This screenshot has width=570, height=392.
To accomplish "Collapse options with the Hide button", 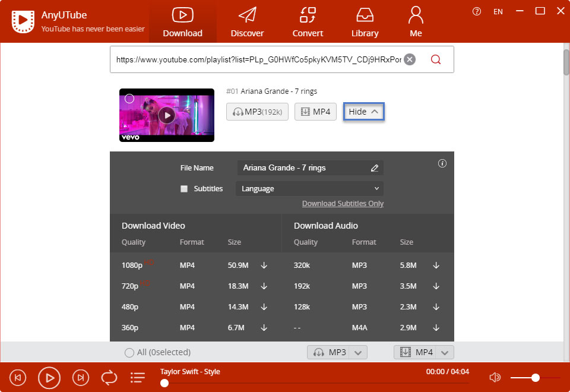I will click(363, 112).
